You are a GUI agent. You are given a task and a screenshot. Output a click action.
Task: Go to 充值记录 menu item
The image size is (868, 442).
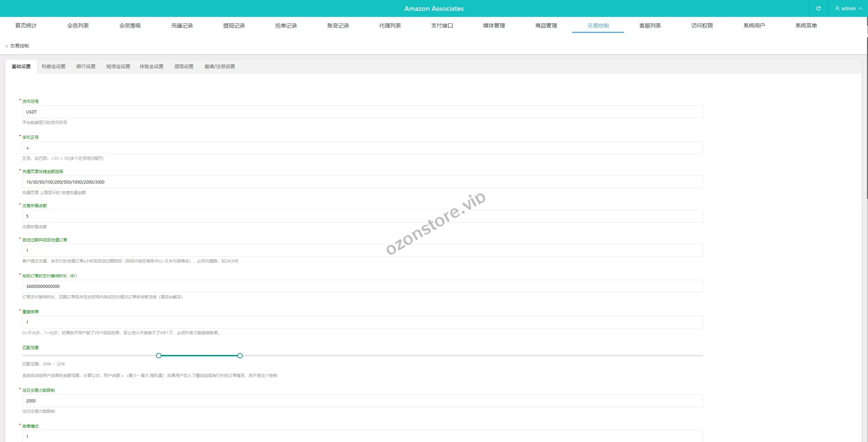pos(182,26)
